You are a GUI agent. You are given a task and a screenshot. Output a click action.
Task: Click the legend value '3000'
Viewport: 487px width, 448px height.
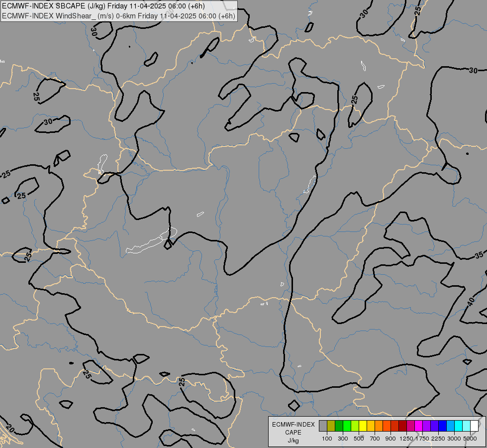(x=454, y=439)
